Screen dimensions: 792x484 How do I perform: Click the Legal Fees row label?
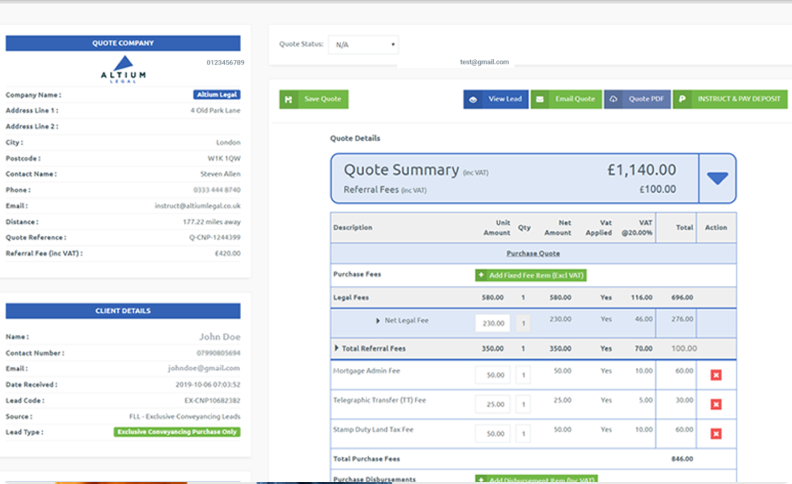[351, 298]
